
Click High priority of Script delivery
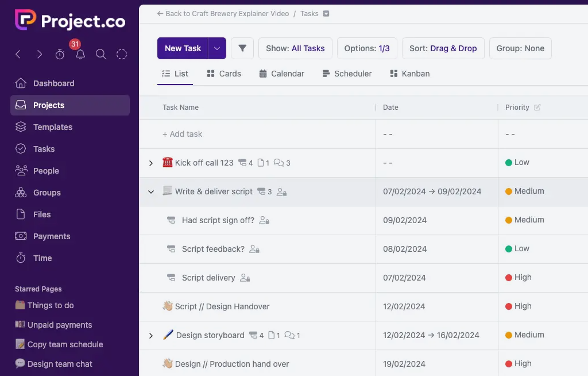click(x=519, y=277)
